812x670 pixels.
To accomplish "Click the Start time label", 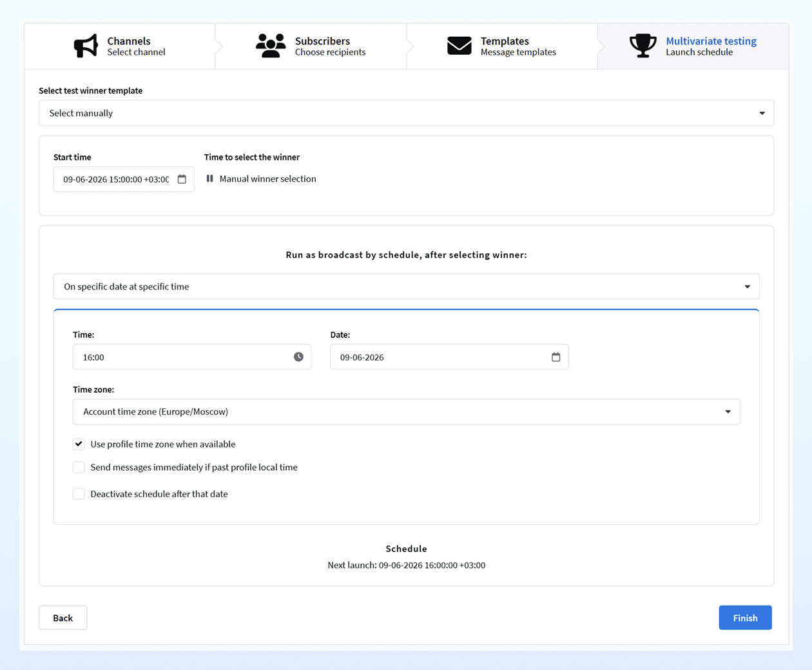I will coord(72,157).
